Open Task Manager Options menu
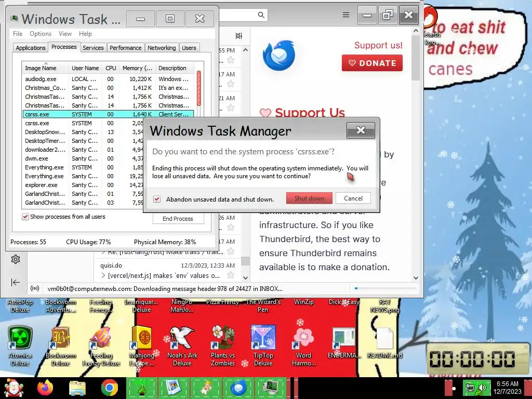This screenshot has width=532, height=399. tap(41, 34)
